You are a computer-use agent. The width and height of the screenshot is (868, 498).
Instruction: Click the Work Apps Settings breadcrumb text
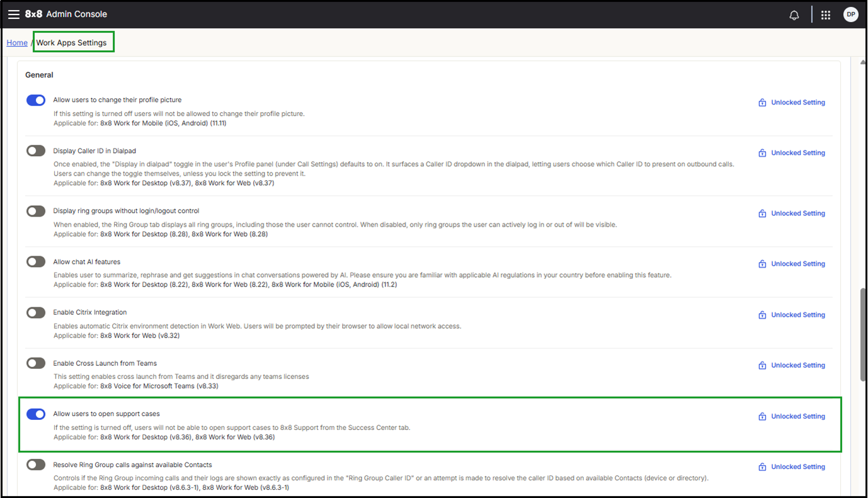click(x=71, y=43)
